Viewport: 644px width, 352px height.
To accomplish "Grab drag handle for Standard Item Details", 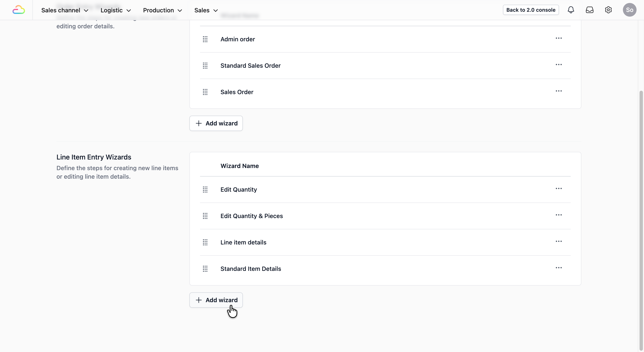I will click(x=205, y=269).
